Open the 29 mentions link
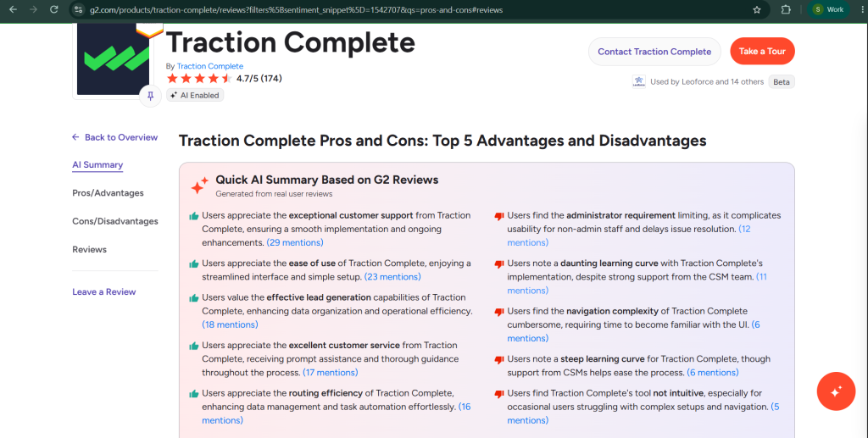Image resolution: width=868 pixels, height=438 pixels. [295, 243]
